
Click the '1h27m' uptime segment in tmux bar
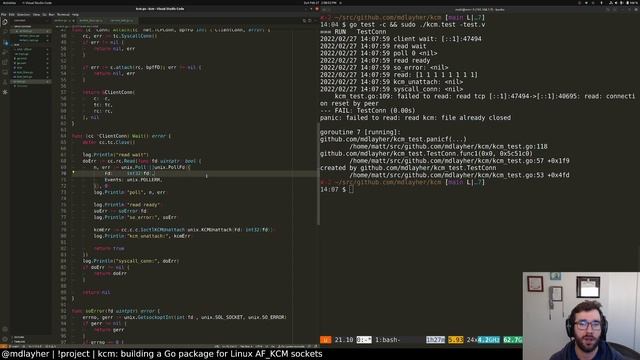pyautogui.click(x=435, y=340)
